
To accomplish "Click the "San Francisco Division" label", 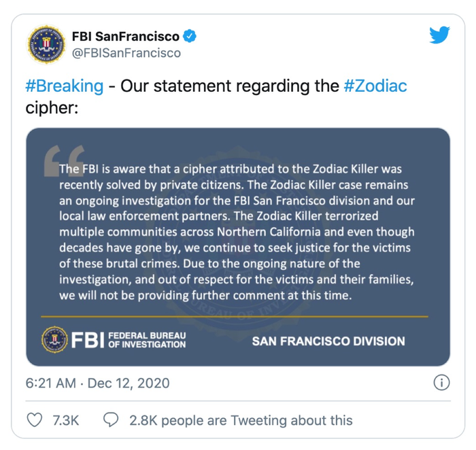I will 328,341.
